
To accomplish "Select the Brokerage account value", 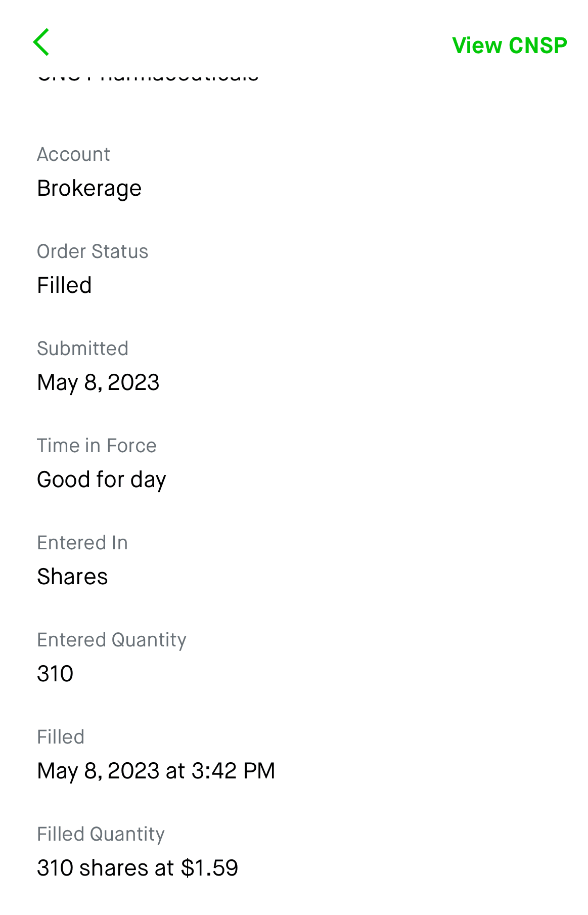I will point(89,189).
